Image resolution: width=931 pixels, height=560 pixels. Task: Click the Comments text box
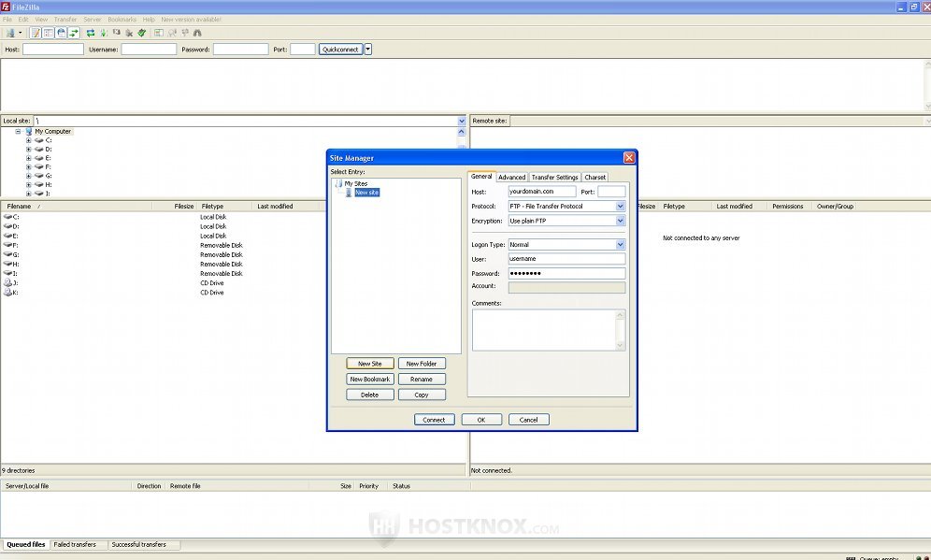[548, 330]
